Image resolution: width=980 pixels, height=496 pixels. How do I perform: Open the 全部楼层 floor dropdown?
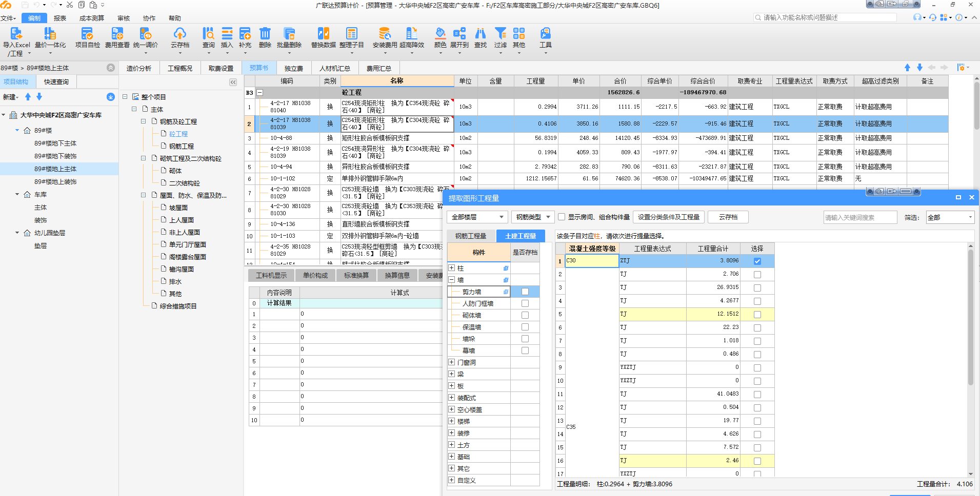click(x=477, y=217)
